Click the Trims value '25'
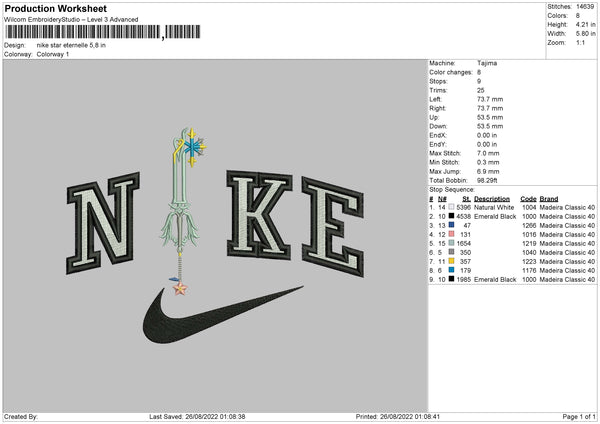The image size is (600, 424). click(x=481, y=90)
